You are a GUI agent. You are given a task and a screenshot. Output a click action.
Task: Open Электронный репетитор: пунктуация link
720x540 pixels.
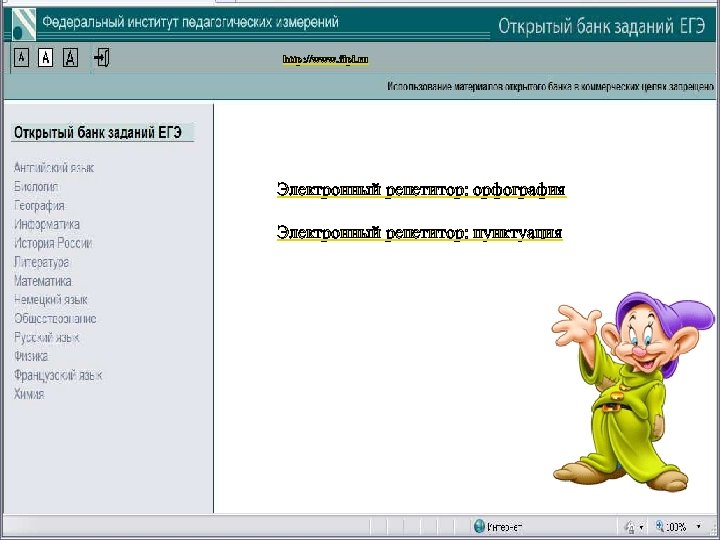420,232
